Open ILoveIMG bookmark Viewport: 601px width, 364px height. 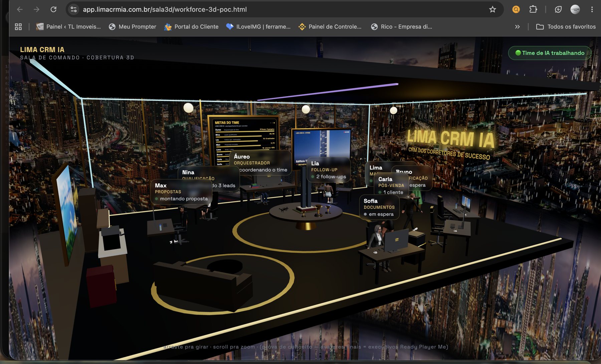(x=258, y=27)
